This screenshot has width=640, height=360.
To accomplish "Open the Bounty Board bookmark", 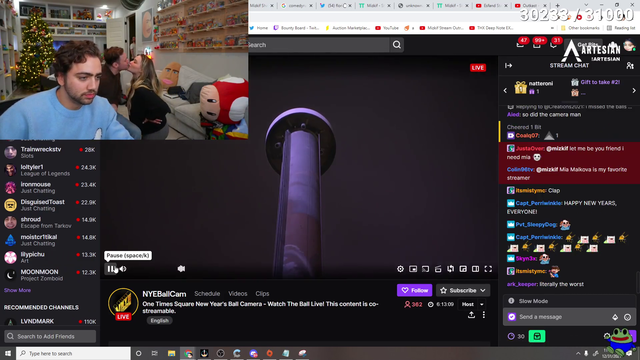I will (296, 28).
